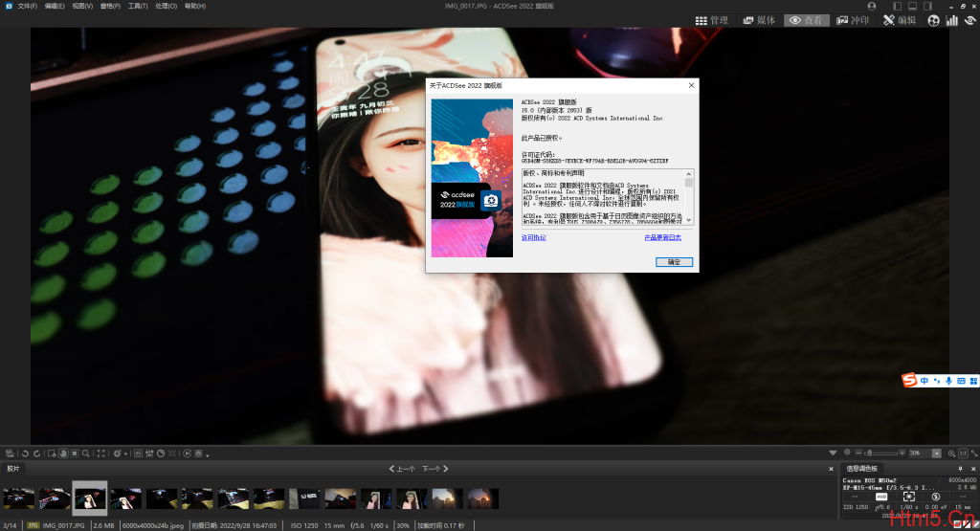Close the About ACDSee 2022 dialog
This screenshot has width=980, height=531.
tap(691, 85)
